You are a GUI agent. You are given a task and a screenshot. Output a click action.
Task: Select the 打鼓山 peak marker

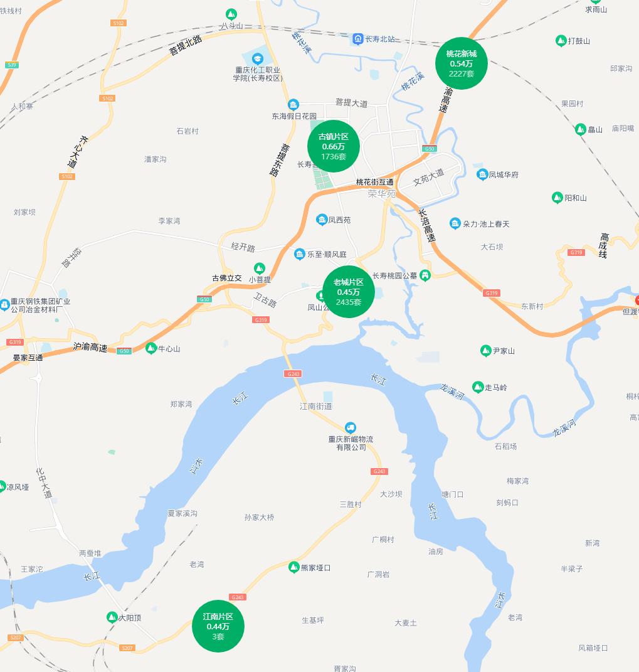pos(561,41)
